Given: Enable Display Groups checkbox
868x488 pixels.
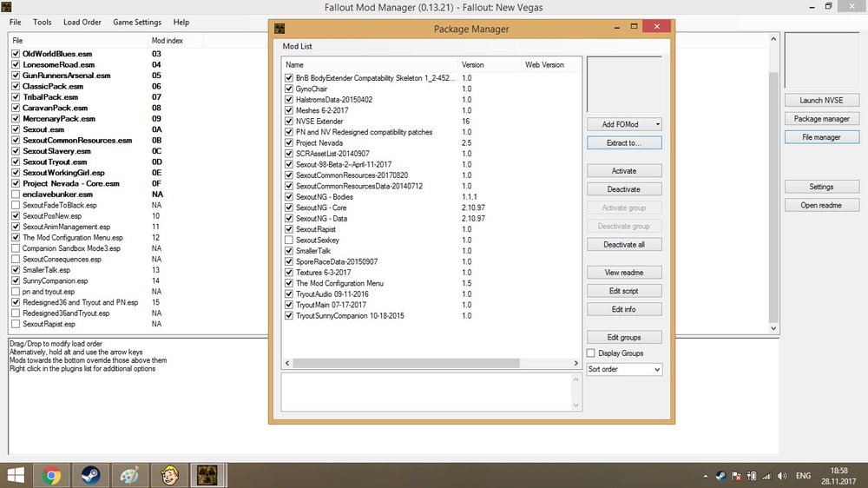Looking at the screenshot, I should click(x=590, y=353).
